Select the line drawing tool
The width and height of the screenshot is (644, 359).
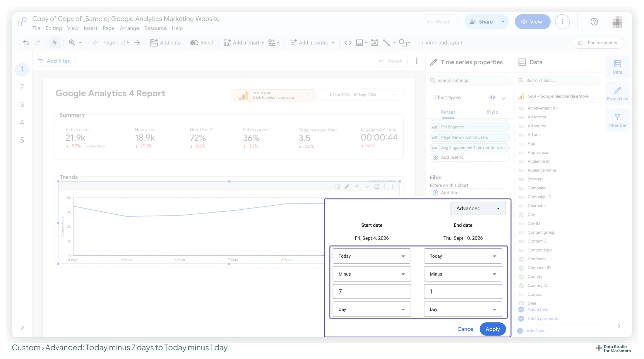pos(386,43)
